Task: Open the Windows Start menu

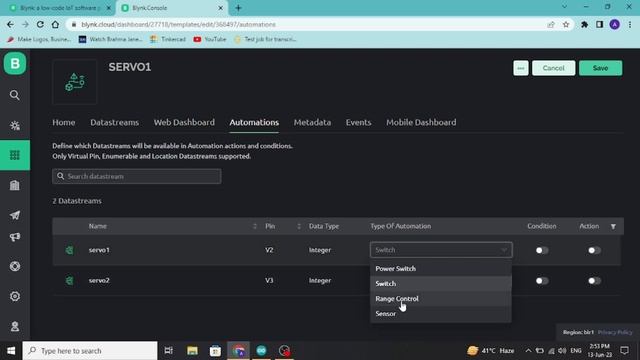Action: (x=11, y=351)
